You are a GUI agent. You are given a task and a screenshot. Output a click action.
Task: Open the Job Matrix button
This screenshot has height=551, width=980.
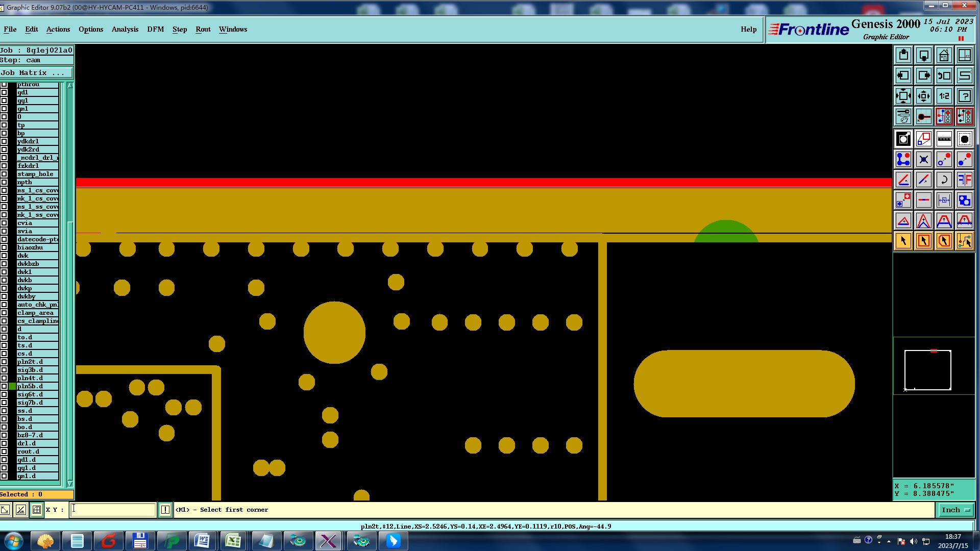pyautogui.click(x=37, y=73)
